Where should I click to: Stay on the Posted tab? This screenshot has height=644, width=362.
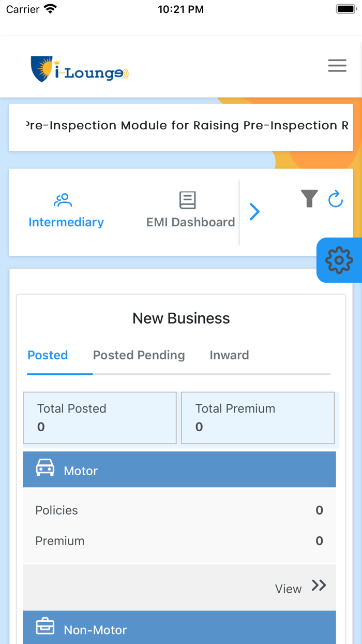(48, 355)
